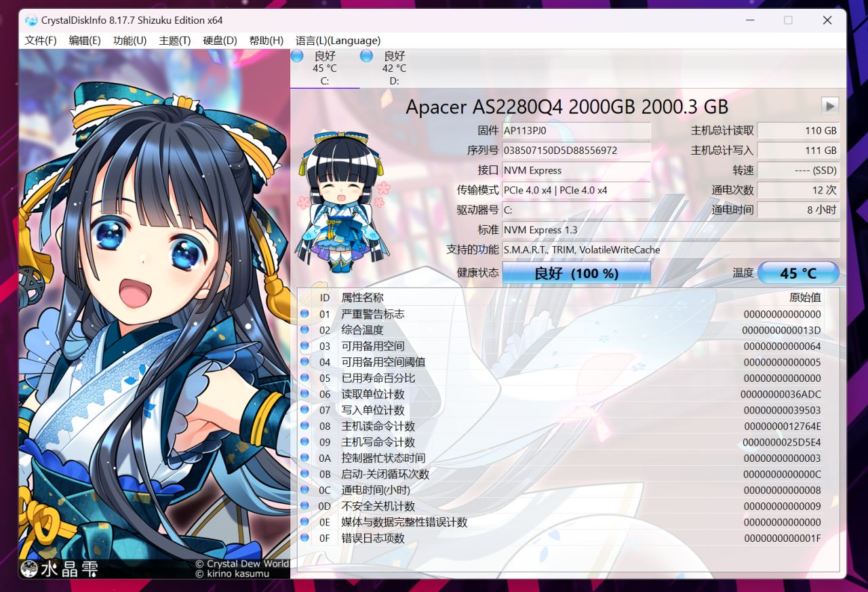Click the power on hours 8 小时 value

pos(798,210)
